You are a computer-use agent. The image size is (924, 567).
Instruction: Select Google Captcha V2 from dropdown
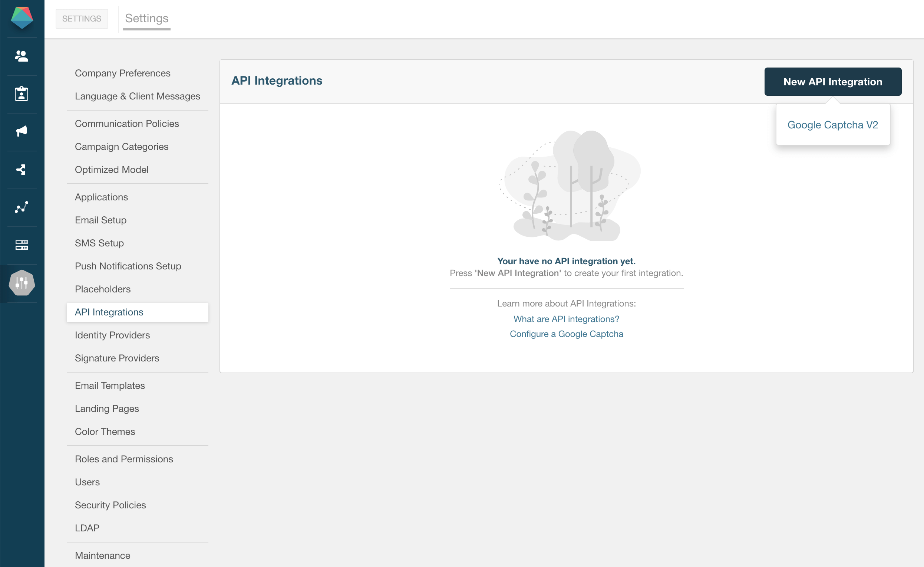tap(833, 125)
